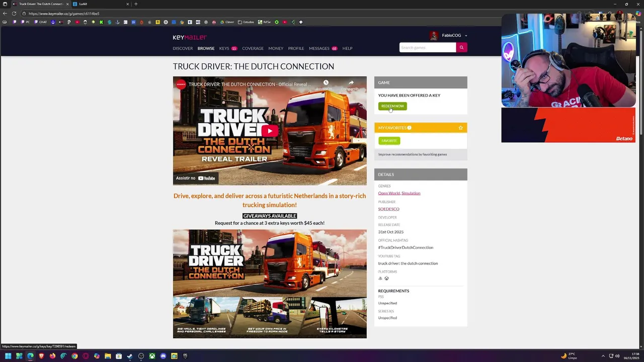The image size is (644, 362).
Task: Click the PlayStation platform icon under Platforms
Action: point(380,279)
